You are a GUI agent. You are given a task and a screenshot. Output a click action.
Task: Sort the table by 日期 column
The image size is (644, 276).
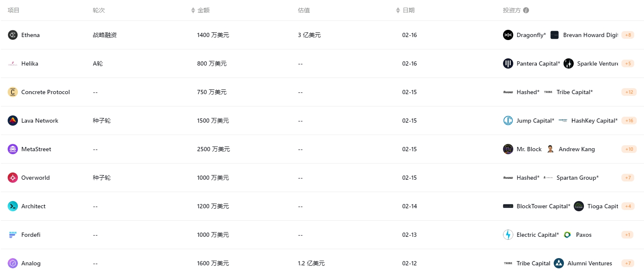tap(405, 10)
